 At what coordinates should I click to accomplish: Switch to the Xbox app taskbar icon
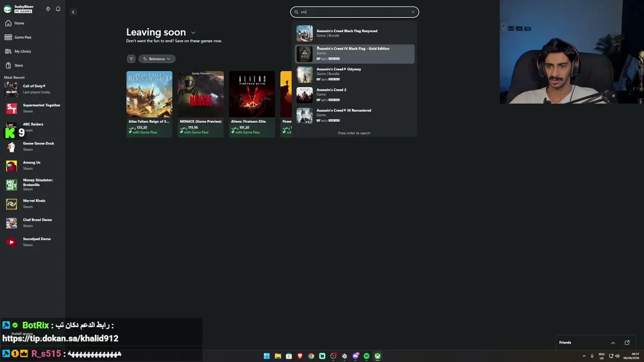(x=377, y=356)
